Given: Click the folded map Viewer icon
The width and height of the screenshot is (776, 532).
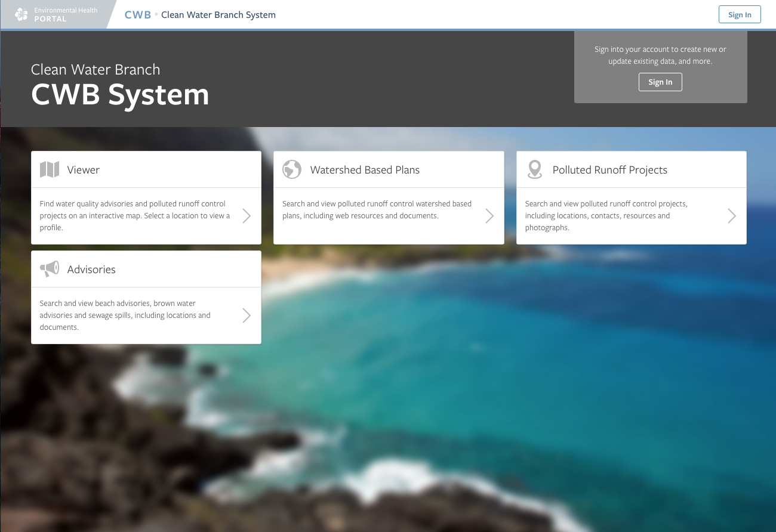Looking at the screenshot, I should pos(50,170).
